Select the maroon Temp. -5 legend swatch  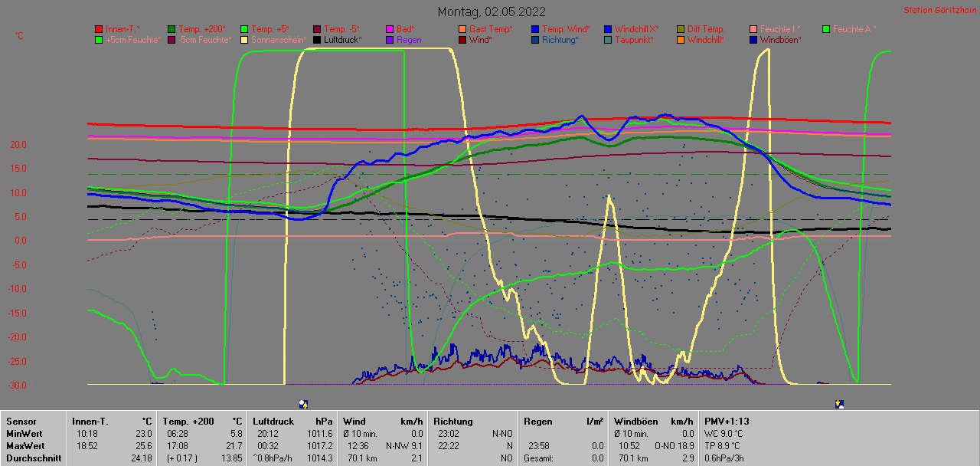click(317, 29)
